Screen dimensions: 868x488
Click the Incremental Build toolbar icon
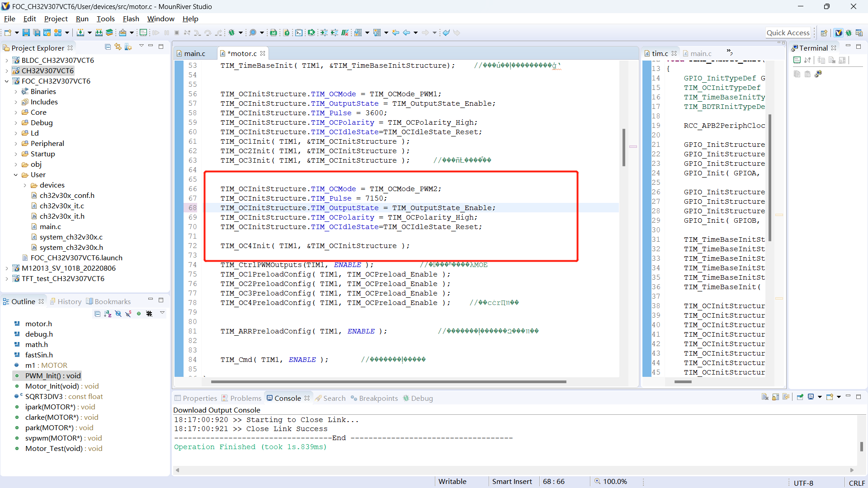(80, 33)
